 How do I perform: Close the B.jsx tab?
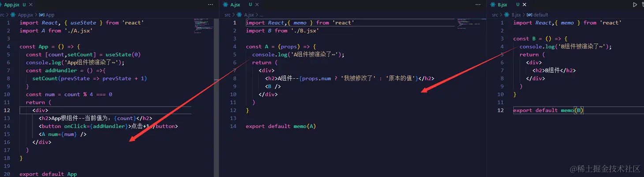(524, 5)
